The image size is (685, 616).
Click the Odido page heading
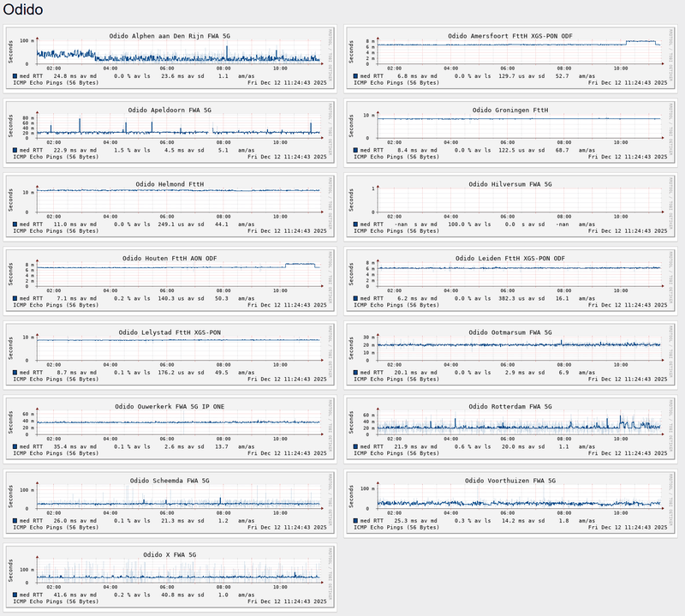(26, 11)
